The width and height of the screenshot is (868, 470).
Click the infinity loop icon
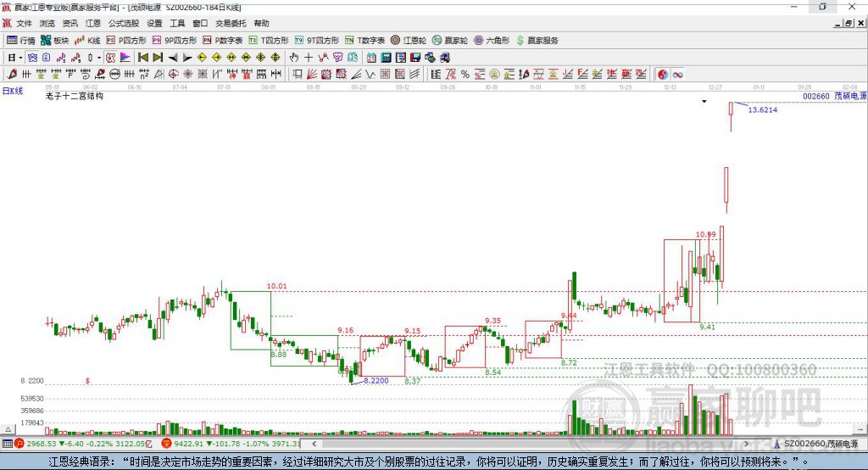click(677, 75)
